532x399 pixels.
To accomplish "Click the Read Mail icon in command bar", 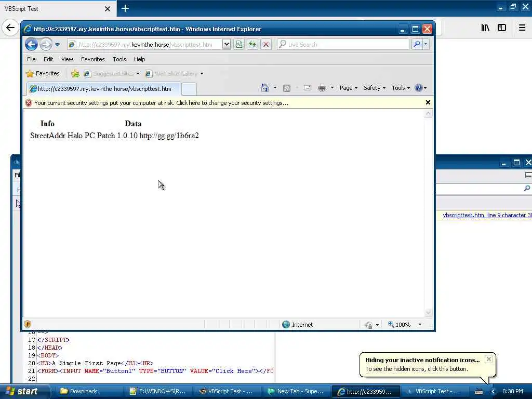I will point(308,88).
